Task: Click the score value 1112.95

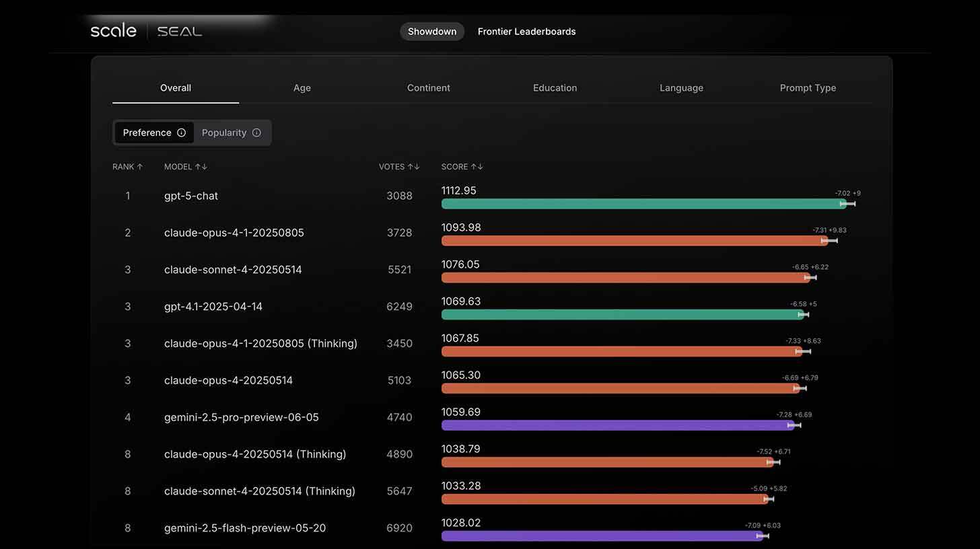Action: click(459, 191)
